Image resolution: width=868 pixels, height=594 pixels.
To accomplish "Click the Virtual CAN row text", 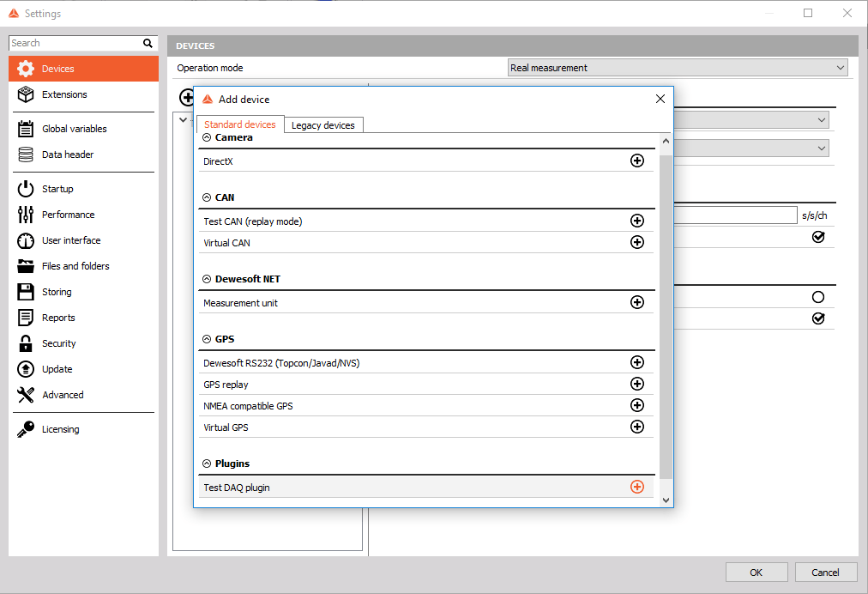I will (x=226, y=243).
